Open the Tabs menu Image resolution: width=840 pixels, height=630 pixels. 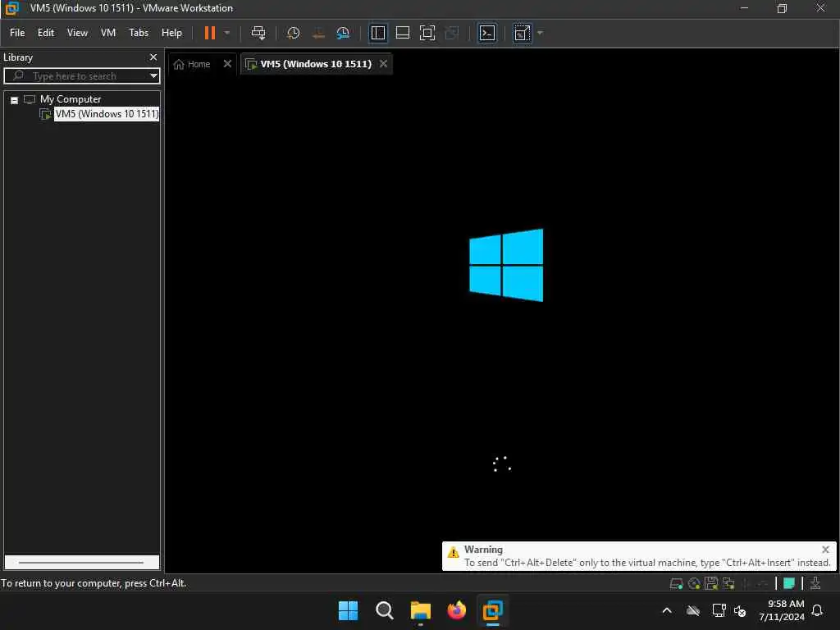click(x=138, y=33)
